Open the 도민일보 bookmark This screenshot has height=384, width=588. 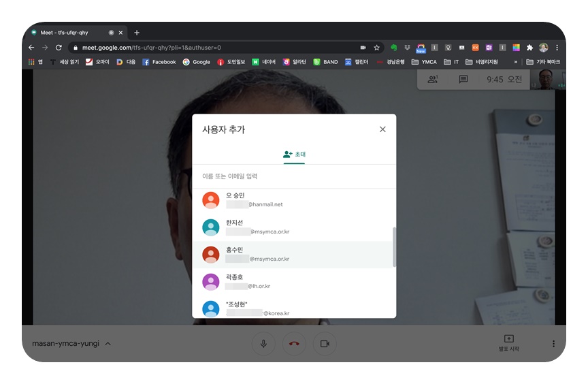[231, 62]
